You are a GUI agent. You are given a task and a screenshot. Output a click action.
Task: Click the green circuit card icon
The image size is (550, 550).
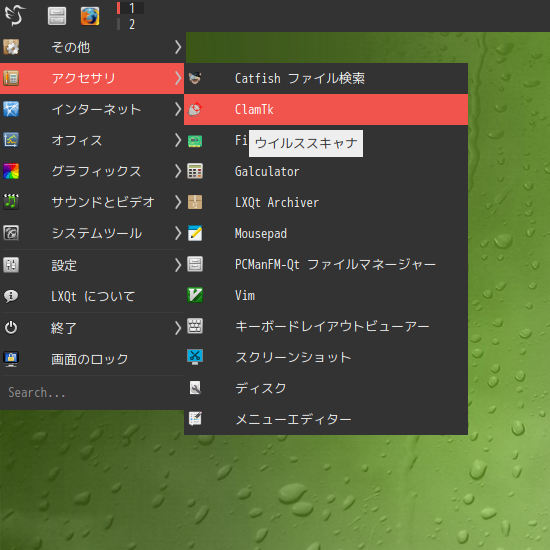[x=195, y=141]
